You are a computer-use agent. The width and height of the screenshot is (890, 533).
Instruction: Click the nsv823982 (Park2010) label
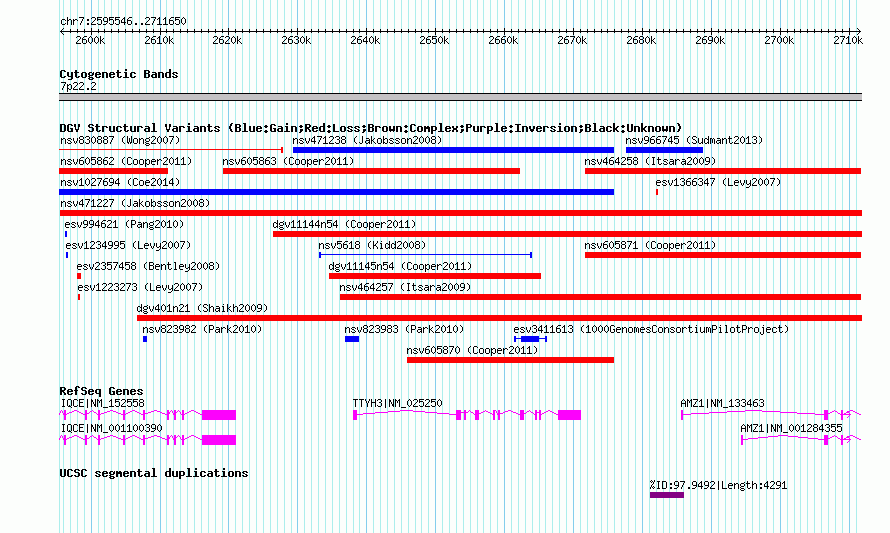coord(202,329)
